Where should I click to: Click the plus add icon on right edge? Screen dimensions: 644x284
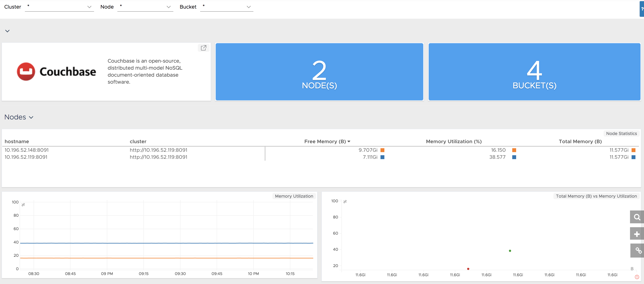[637, 234]
